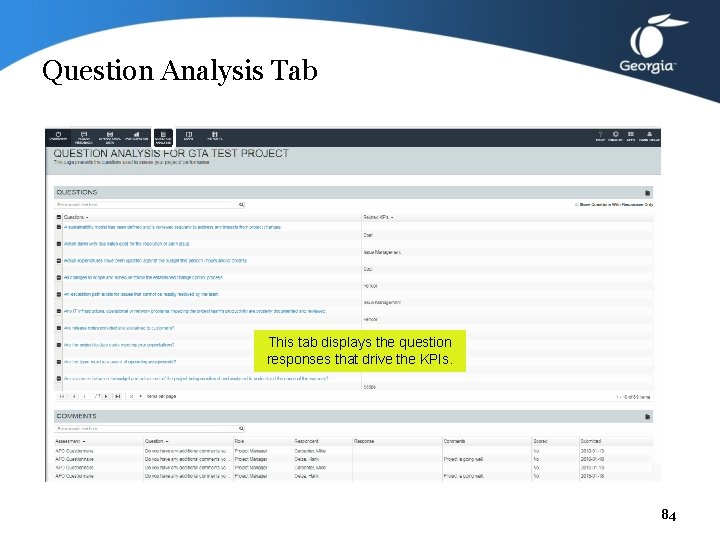Image resolution: width=720 pixels, height=540 pixels.
Task: Open 'An escalation path exists' question link
Action: coord(141,294)
